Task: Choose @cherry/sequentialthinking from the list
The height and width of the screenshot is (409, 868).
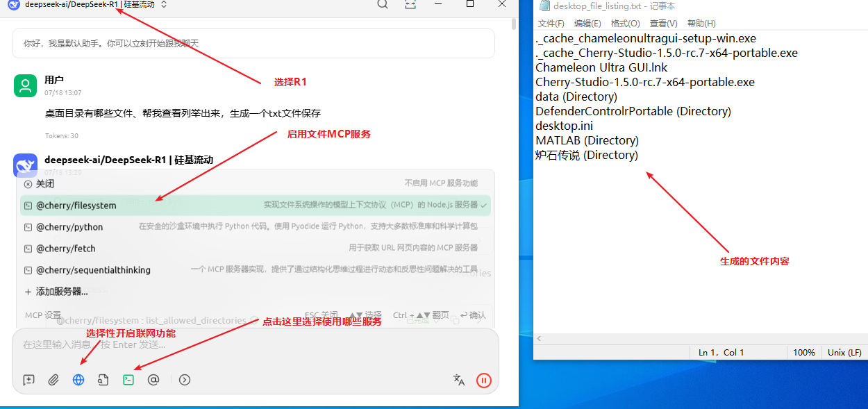Action: coord(93,270)
